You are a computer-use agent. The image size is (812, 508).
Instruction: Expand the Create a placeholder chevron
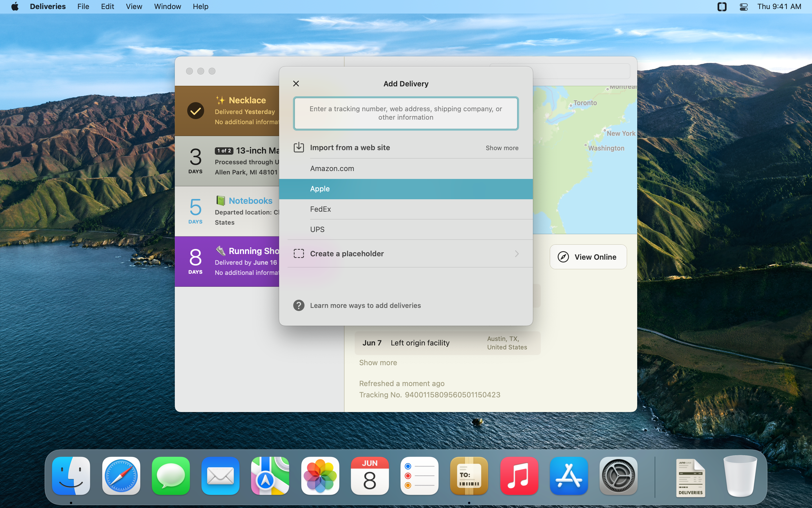tap(517, 254)
